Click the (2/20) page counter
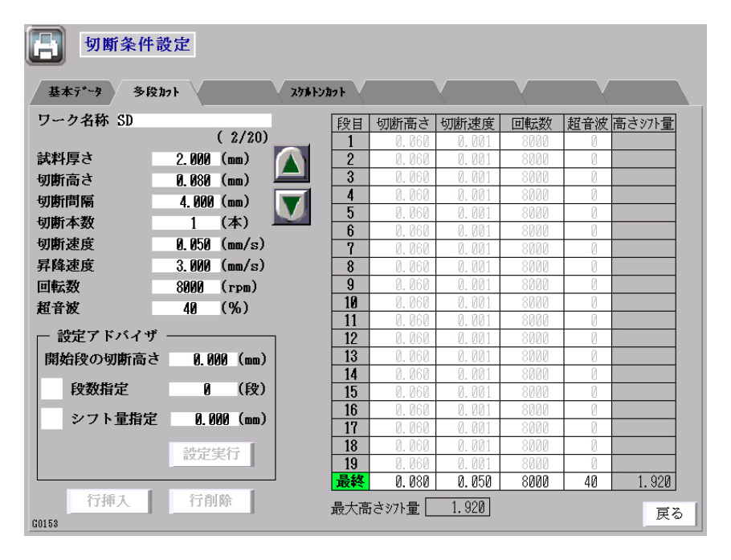This screenshot has width=731, height=560. coord(243,137)
